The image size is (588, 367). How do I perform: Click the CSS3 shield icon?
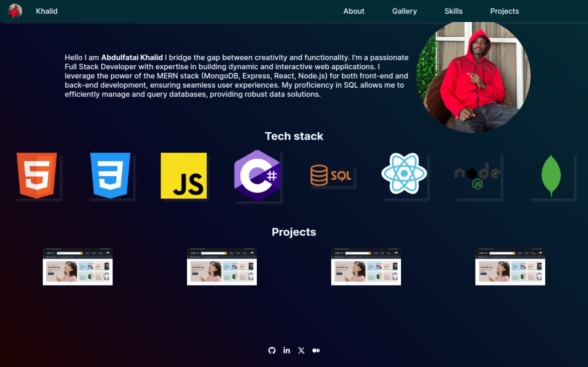coord(111,175)
